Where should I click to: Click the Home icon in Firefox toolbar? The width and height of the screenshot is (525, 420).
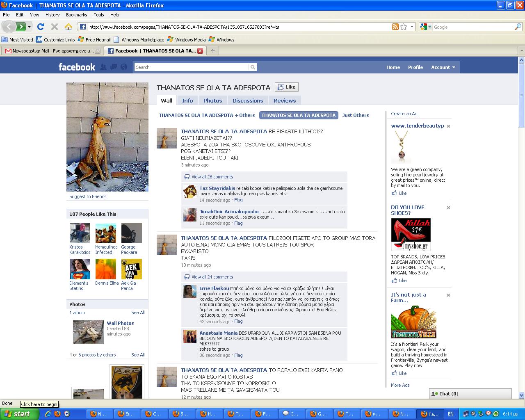[x=68, y=27]
